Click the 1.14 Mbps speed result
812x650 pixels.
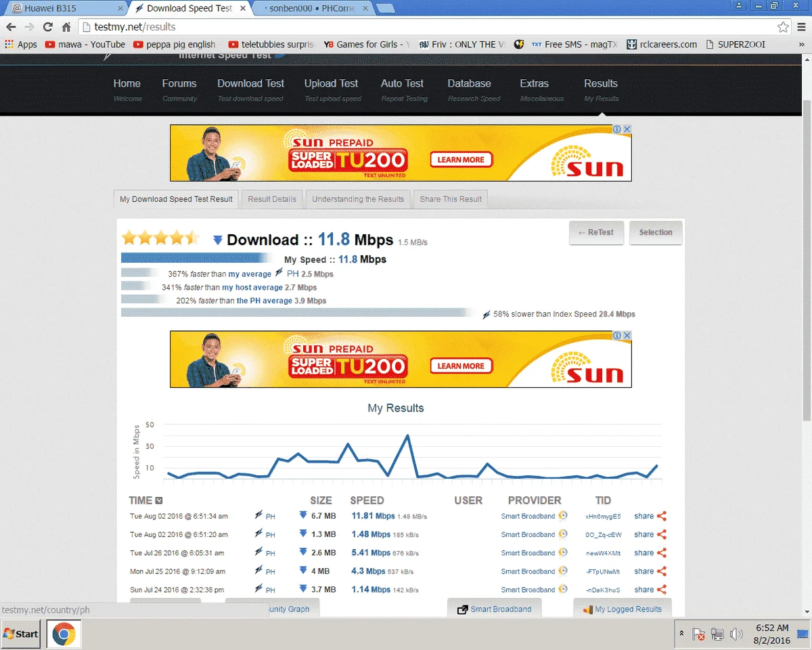371,589
